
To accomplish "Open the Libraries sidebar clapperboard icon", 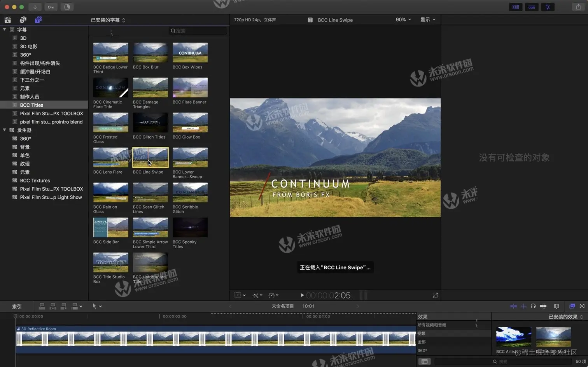I will click(7, 20).
